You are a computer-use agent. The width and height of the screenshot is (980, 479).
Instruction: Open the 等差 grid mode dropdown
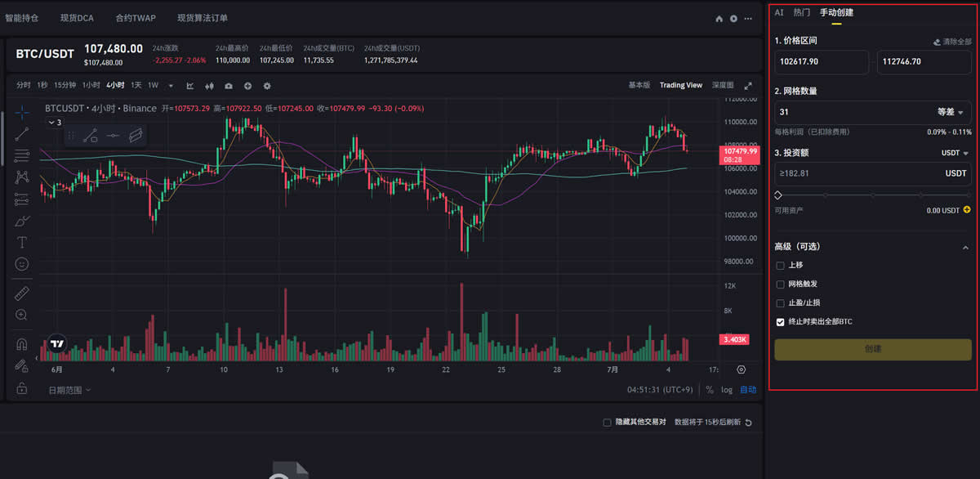(x=951, y=112)
